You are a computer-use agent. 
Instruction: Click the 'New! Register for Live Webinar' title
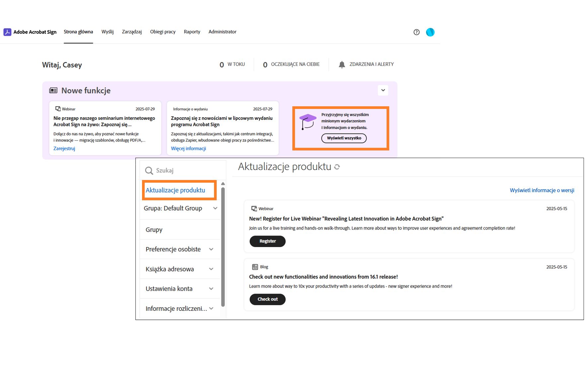coord(346,219)
